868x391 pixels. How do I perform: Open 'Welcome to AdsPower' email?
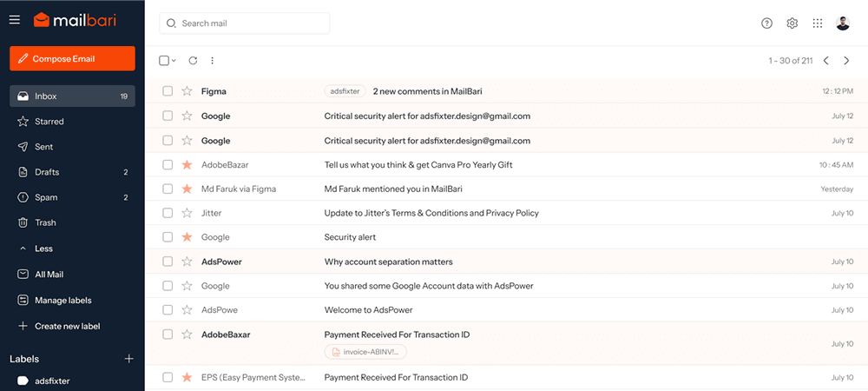pyautogui.click(x=368, y=310)
